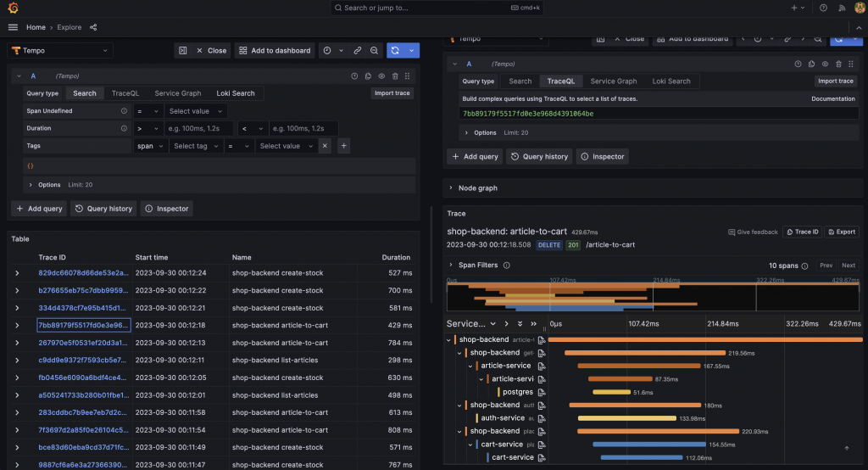868x470 pixels.
Task: Copy shortened link in left pane toolbar
Action: pos(358,50)
